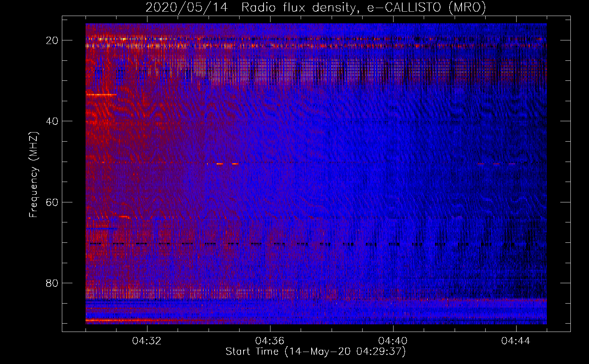Click the 04:40 time tick label
This screenshot has height=364, width=589.
[393, 341]
